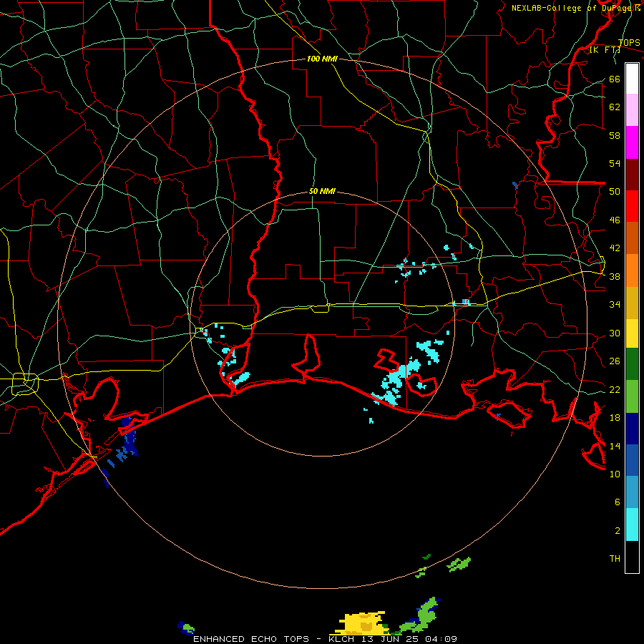644x644 pixels.
Task: Click the 50 NMI range ring label
Action: [322, 191]
